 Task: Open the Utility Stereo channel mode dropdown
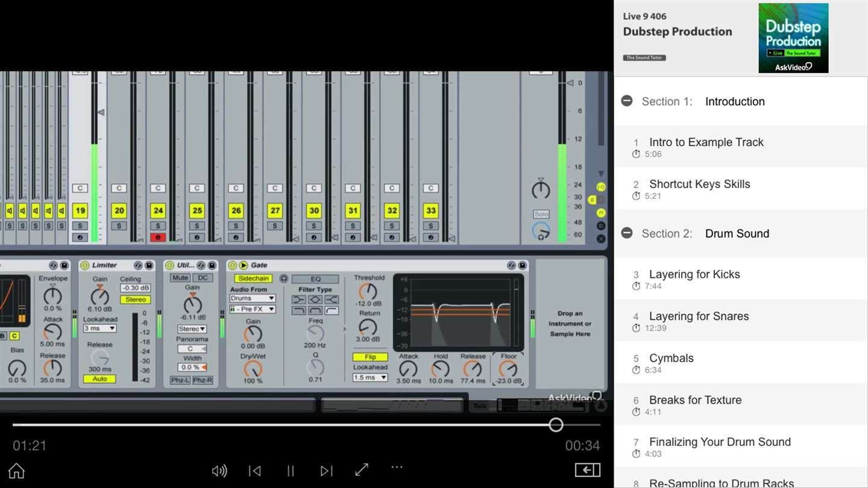pyautogui.click(x=192, y=329)
